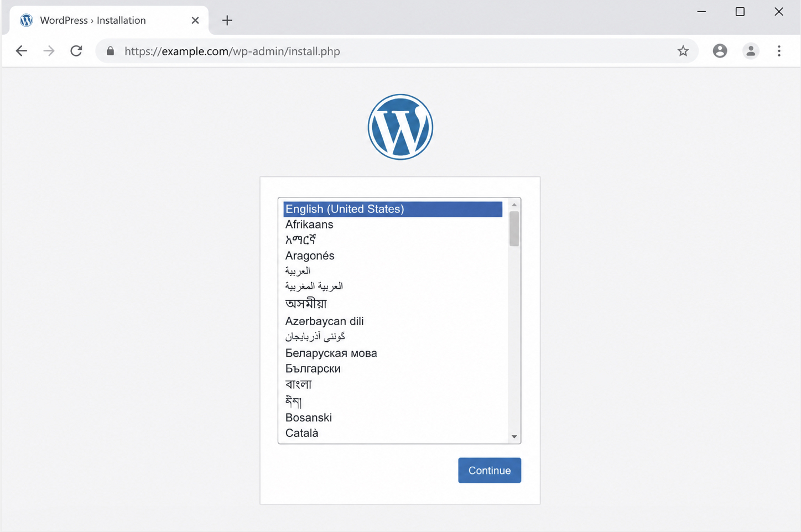Click the browser back arrow
The image size is (801, 532).
21,51
